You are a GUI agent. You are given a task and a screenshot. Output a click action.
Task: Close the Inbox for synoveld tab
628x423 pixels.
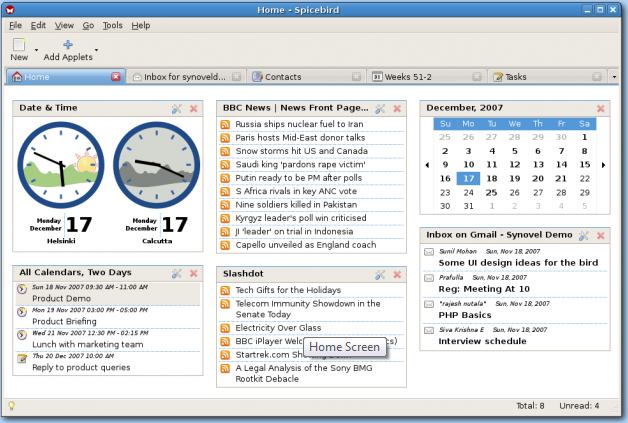pyautogui.click(x=237, y=77)
